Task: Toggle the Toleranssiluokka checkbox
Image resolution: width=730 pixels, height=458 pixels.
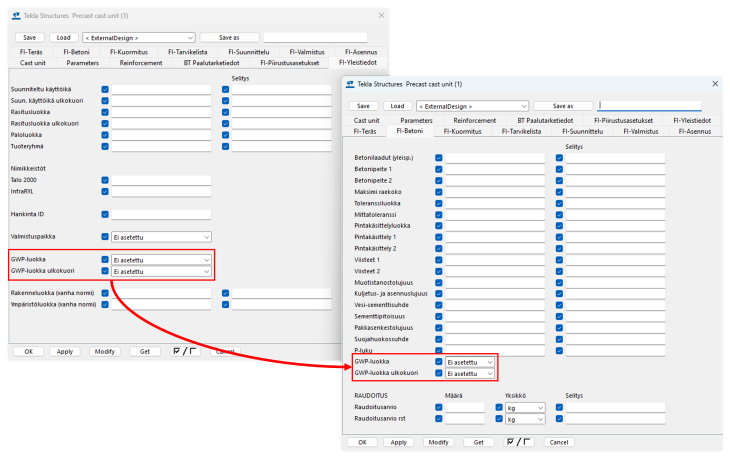Action: (x=439, y=203)
